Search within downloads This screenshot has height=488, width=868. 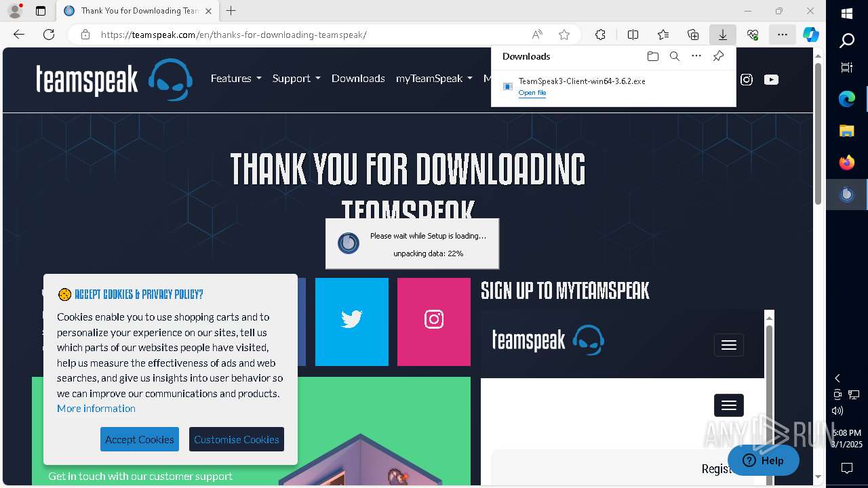coord(675,56)
